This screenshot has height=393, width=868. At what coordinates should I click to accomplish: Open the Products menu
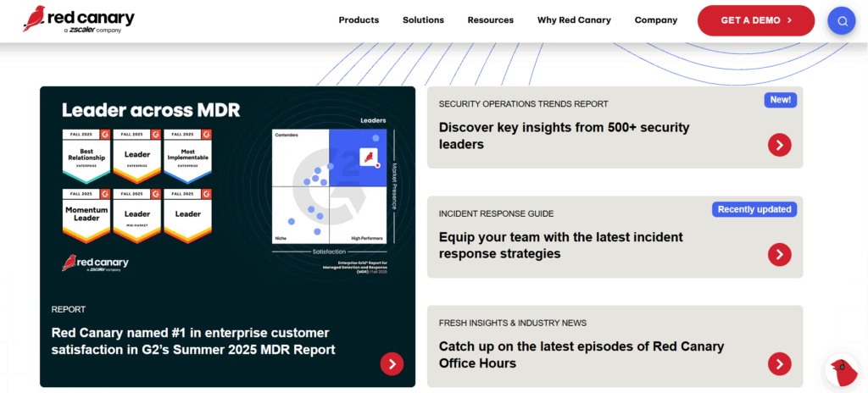tap(359, 20)
